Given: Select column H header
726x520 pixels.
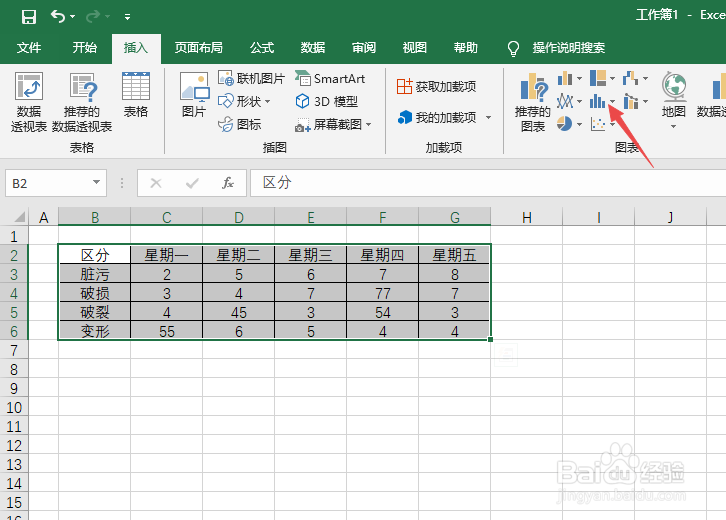Looking at the screenshot, I should click(527, 217).
